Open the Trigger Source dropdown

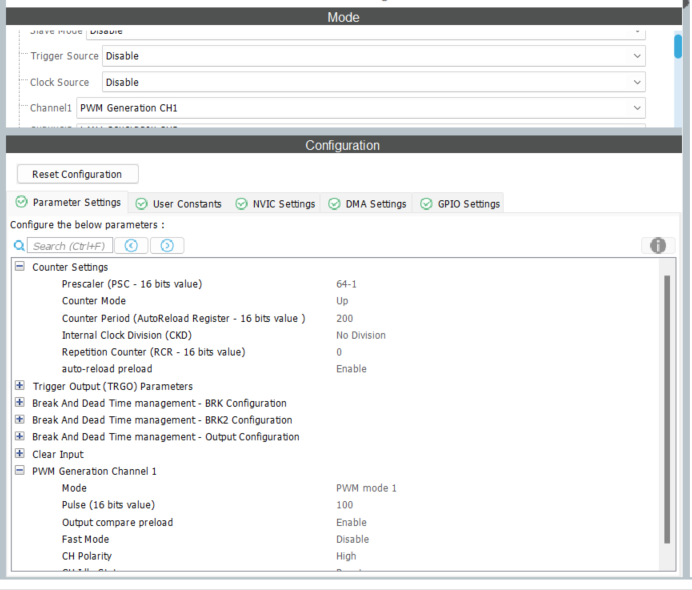point(374,56)
